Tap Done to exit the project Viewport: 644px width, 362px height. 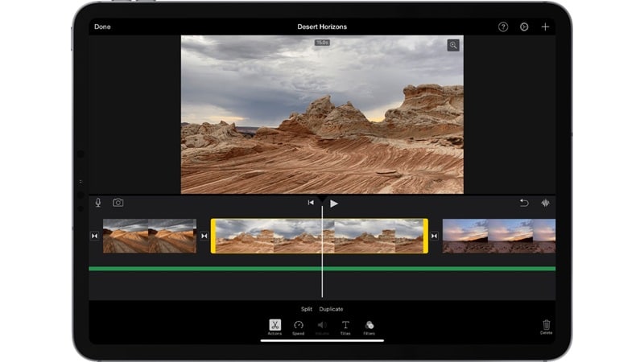point(102,27)
